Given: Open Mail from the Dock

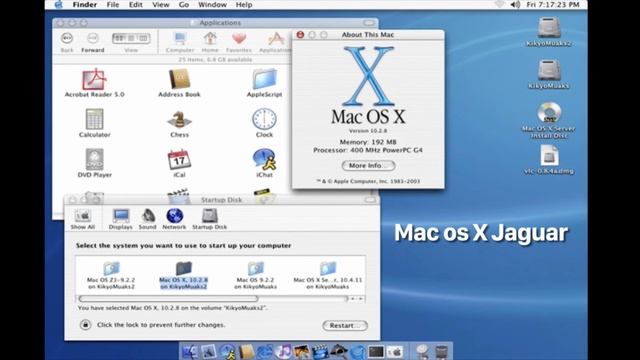Looking at the screenshot, I should [209, 351].
